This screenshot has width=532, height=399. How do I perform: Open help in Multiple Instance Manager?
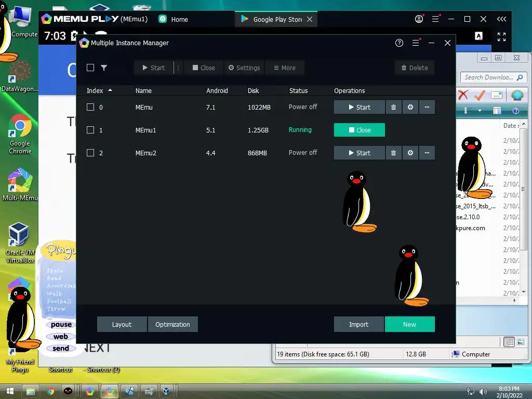click(399, 43)
